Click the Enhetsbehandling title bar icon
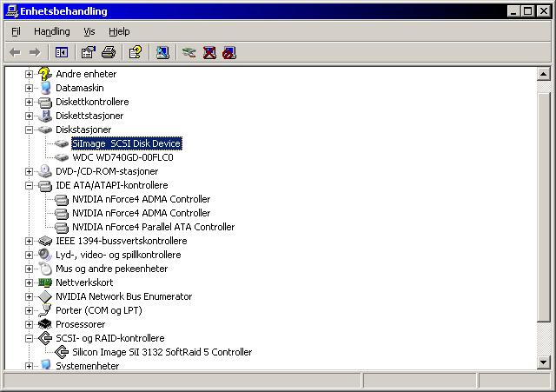This screenshot has height=392, width=556. click(x=11, y=11)
